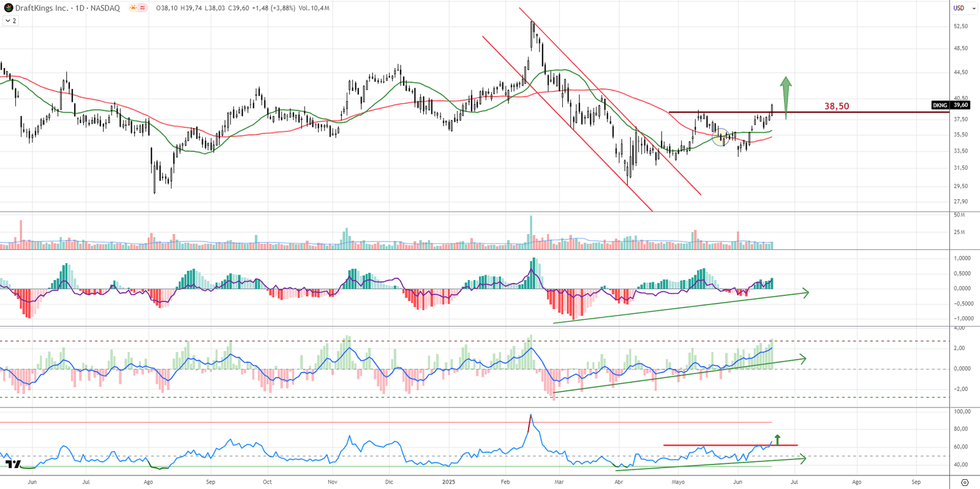980x489 pixels.
Task: Click the DraftKings logo icon
Action: pos(9,8)
